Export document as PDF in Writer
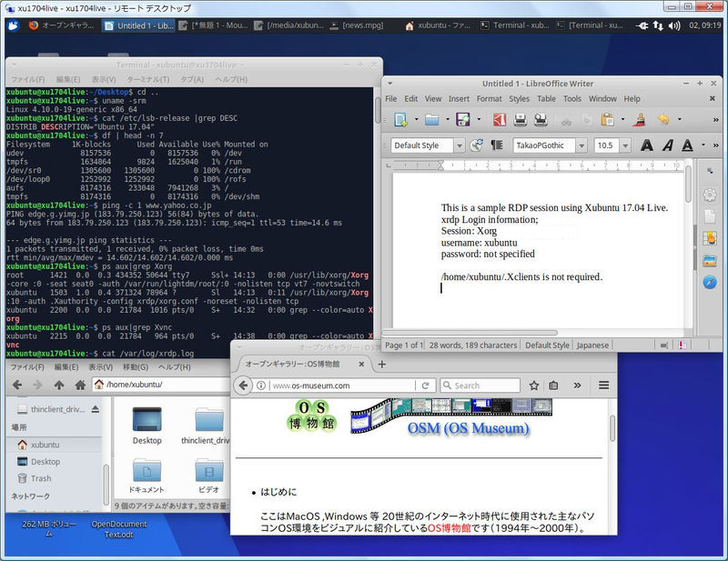 tap(500, 120)
